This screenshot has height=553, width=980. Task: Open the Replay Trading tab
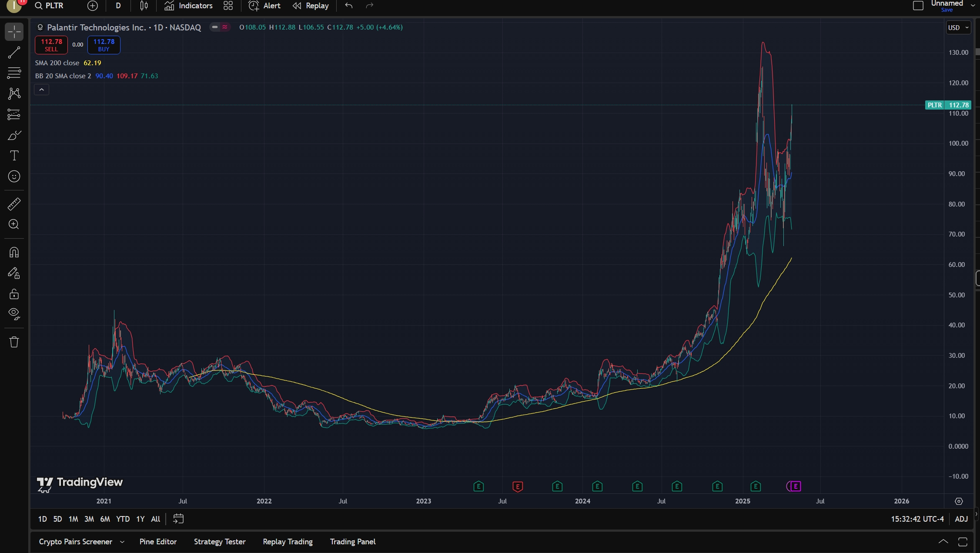(288, 542)
